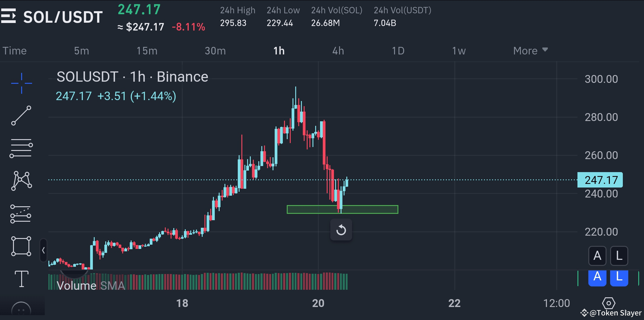Select the rectangle drawing tool
The image size is (644, 320).
click(x=21, y=246)
